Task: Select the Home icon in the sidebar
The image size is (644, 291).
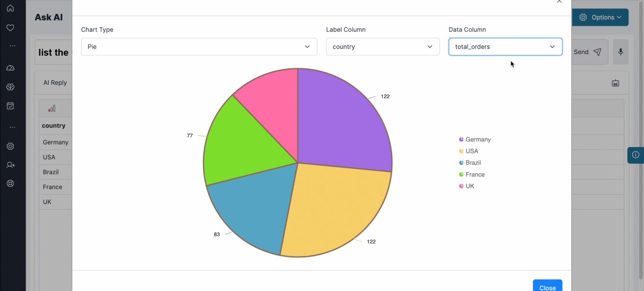Action: tap(10, 8)
